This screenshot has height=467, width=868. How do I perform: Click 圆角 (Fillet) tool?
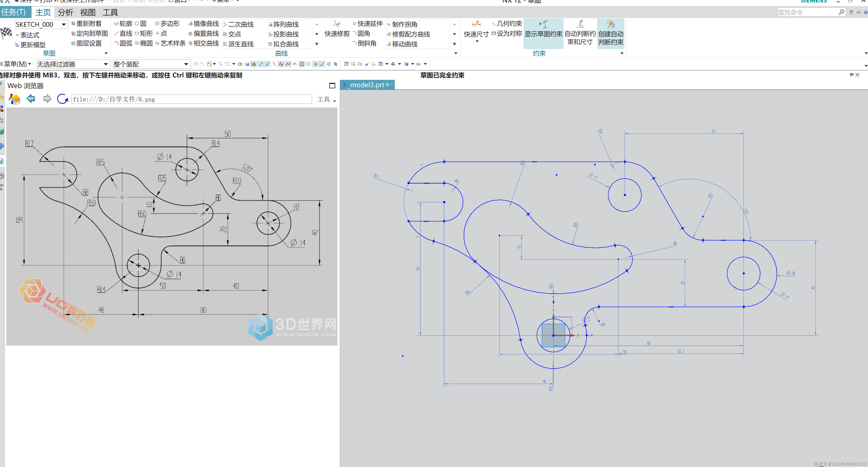361,33
